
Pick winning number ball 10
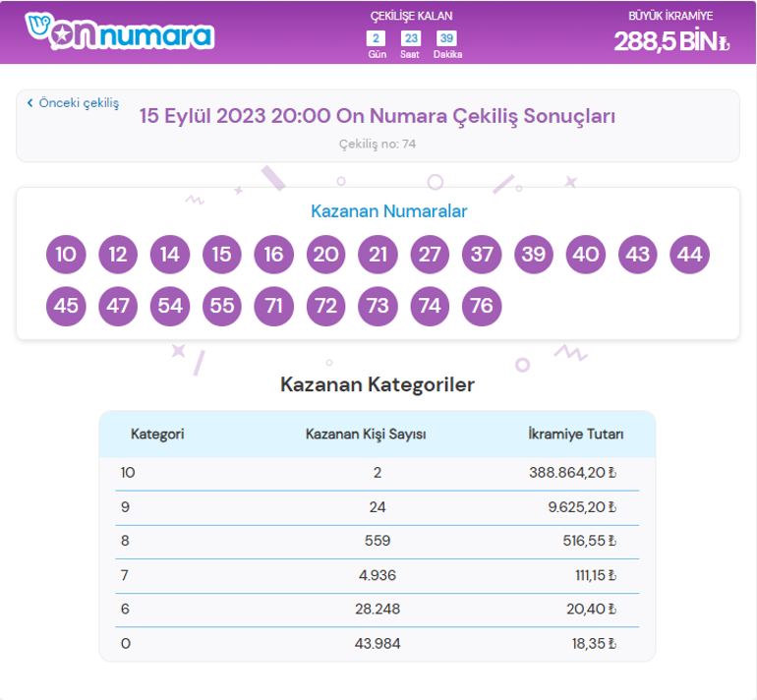[x=66, y=255]
